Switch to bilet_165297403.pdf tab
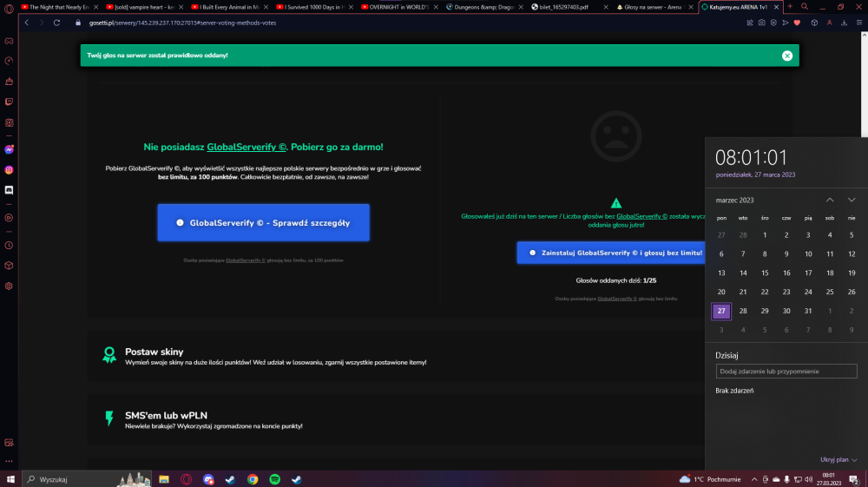This screenshot has height=487, width=868. click(x=569, y=7)
